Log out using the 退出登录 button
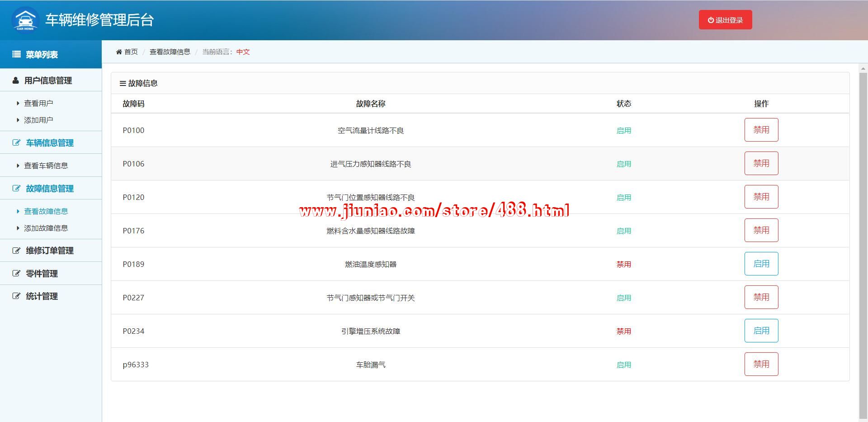 (725, 20)
